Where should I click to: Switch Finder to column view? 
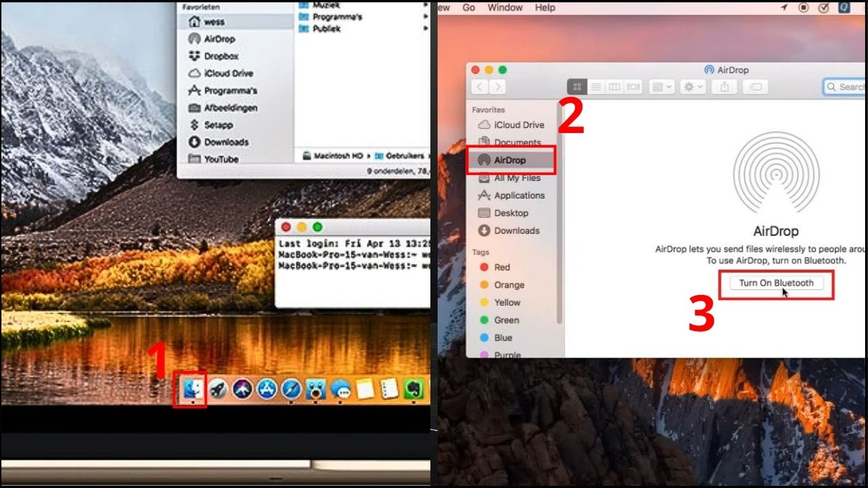[x=613, y=87]
